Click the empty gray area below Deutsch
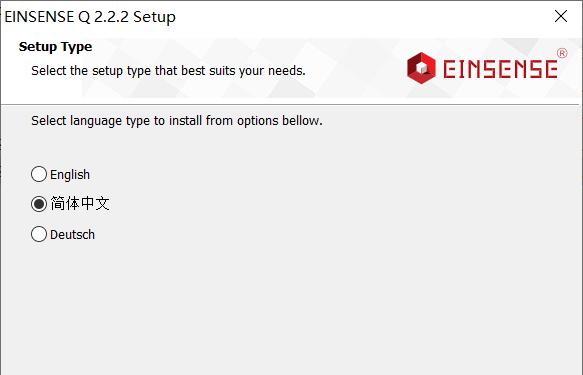This screenshot has width=583, height=375. [x=290, y=308]
